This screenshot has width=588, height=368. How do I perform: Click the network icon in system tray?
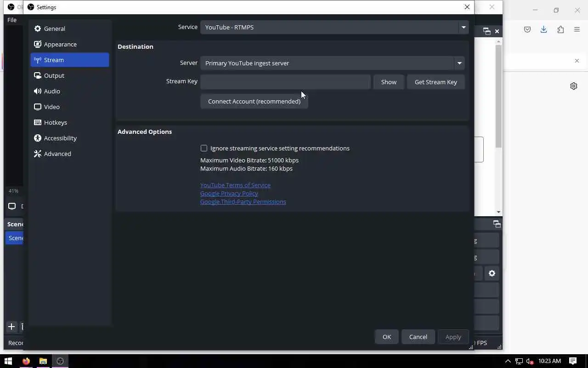pyautogui.click(x=519, y=361)
